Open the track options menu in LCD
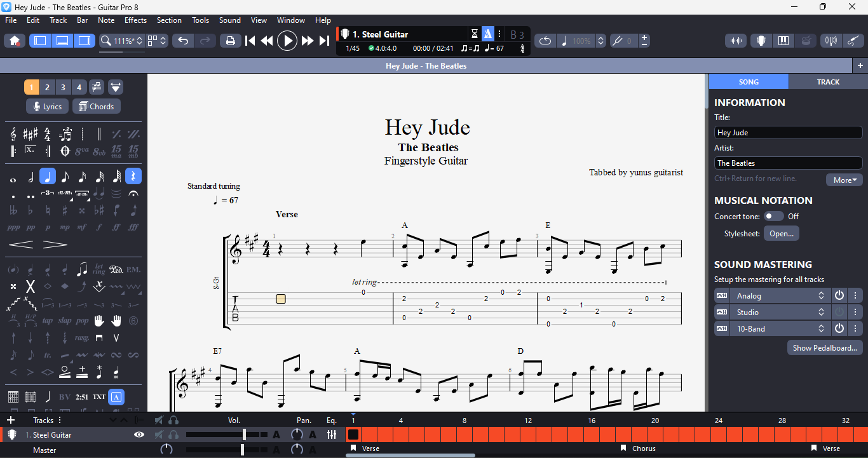 tap(499, 34)
